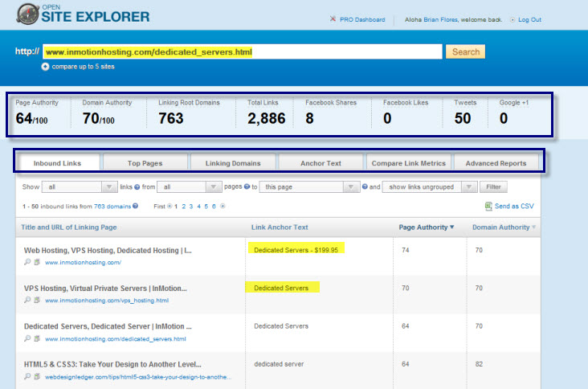Switch to the Top Pages tab
Screen dimensions: 588x389
(145, 163)
